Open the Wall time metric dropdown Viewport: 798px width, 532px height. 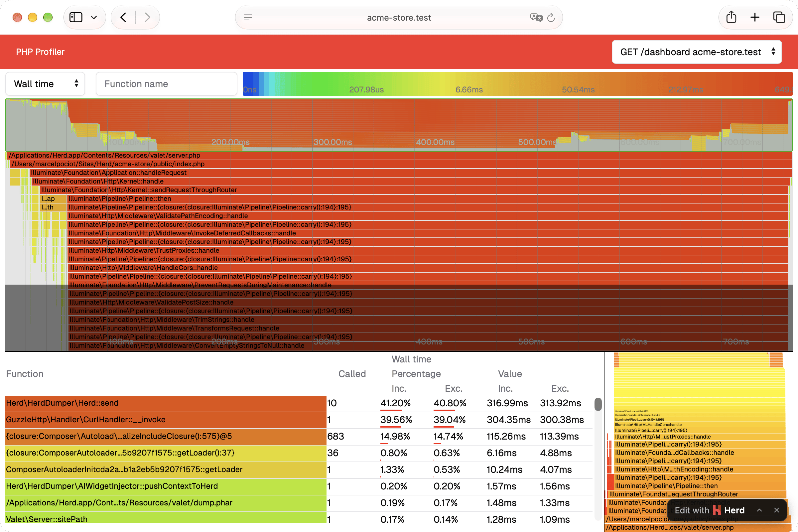(45, 84)
